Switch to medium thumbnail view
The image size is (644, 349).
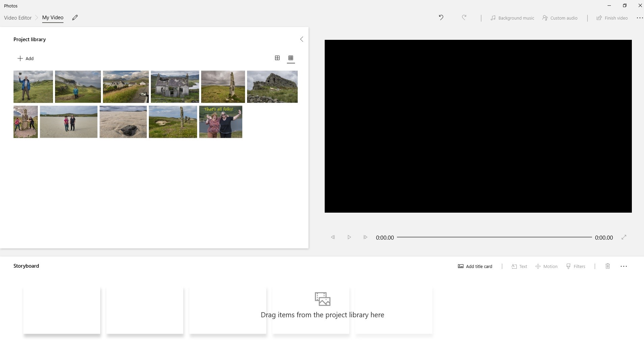[x=277, y=58]
